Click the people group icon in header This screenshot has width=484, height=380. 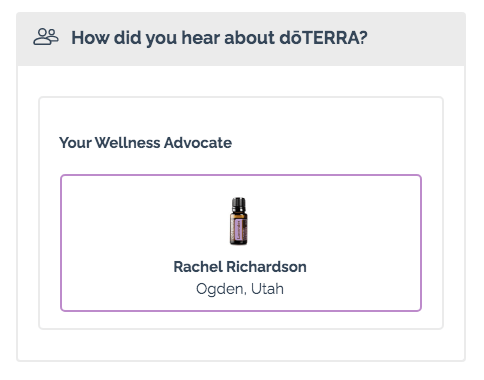click(x=46, y=37)
